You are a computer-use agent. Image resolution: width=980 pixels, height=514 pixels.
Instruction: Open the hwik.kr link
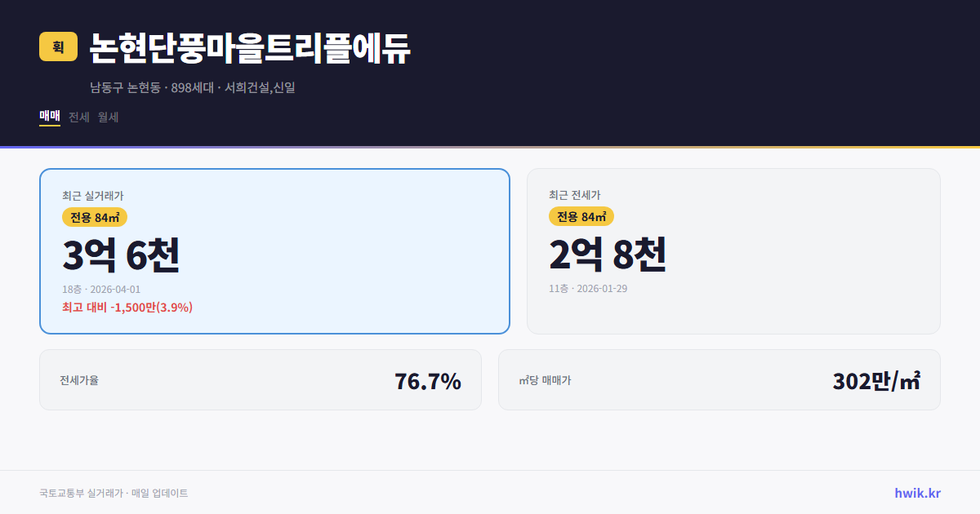tap(916, 492)
